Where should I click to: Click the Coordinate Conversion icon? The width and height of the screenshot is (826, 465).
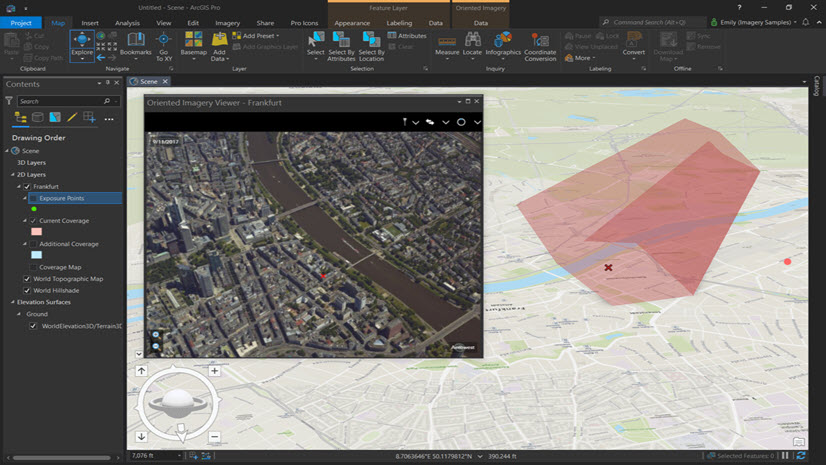click(541, 40)
